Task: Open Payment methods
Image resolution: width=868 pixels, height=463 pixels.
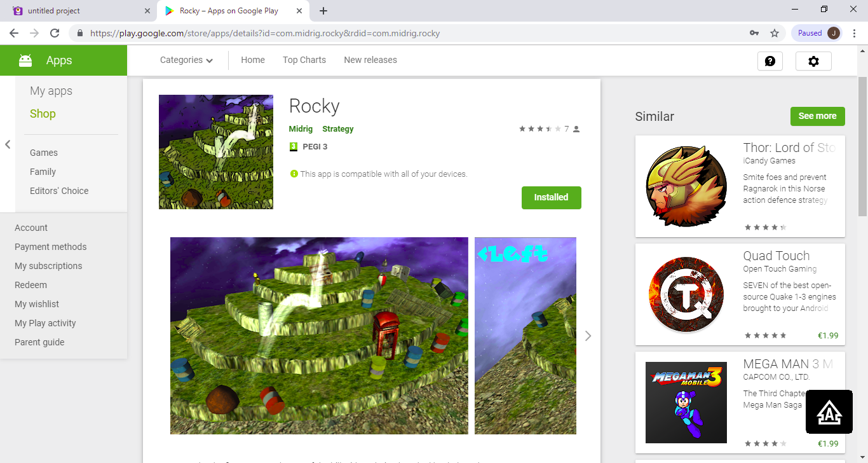Action: [51, 247]
